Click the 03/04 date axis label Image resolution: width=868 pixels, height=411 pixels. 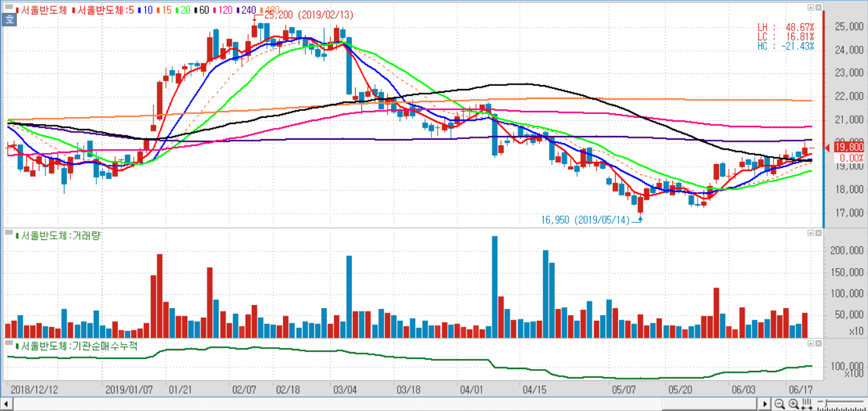pos(345,389)
